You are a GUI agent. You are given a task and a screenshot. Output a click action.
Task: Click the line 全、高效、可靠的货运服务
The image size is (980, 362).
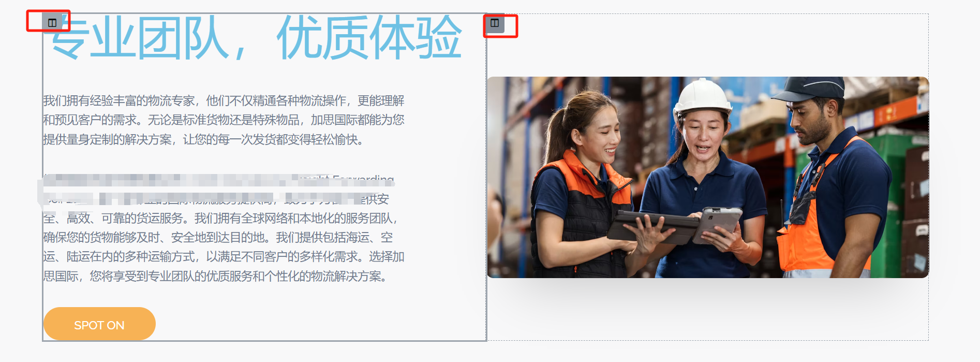(x=220, y=218)
